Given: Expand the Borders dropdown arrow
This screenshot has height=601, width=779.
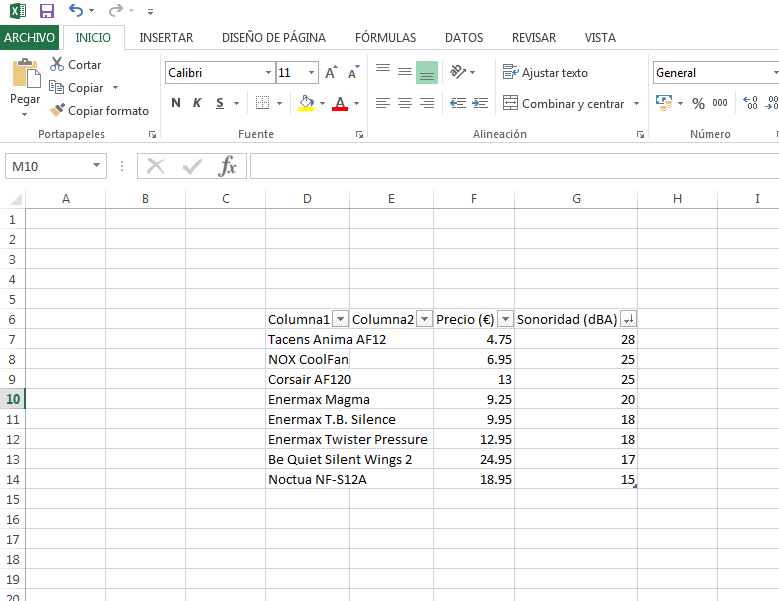Looking at the screenshot, I should click(x=280, y=103).
